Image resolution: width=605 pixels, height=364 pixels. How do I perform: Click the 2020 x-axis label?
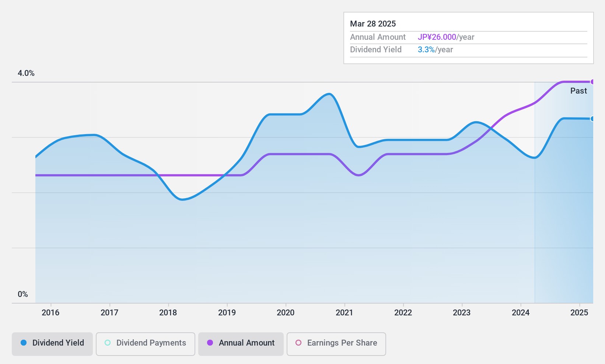click(x=286, y=313)
